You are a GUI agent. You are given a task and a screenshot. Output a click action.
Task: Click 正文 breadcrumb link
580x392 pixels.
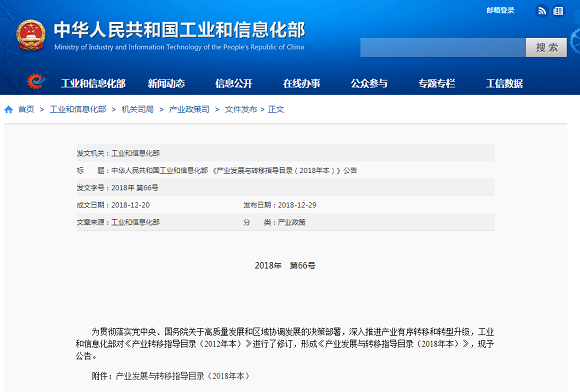(x=276, y=109)
